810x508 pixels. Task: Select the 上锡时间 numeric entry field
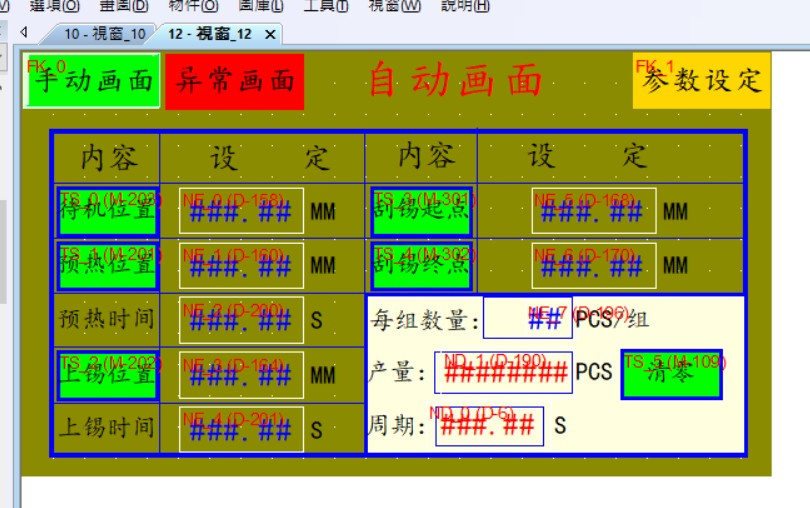click(x=241, y=429)
